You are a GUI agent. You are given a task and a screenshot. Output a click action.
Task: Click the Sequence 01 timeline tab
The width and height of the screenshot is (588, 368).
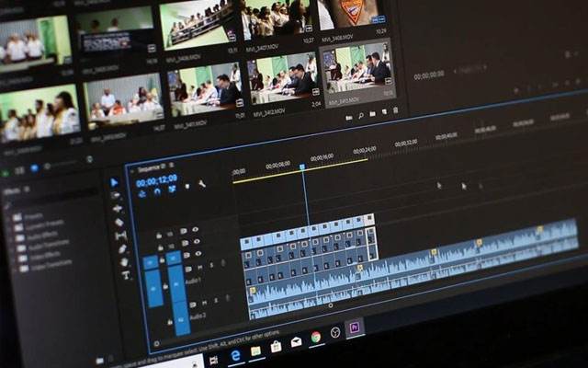[x=152, y=168]
